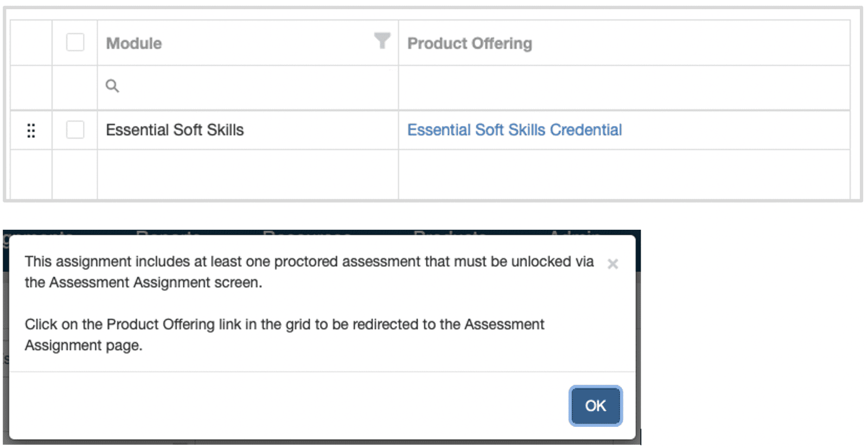Switch to the partially hidden Reports tab
The width and height of the screenshot is (868, 448).
[168, 234]
